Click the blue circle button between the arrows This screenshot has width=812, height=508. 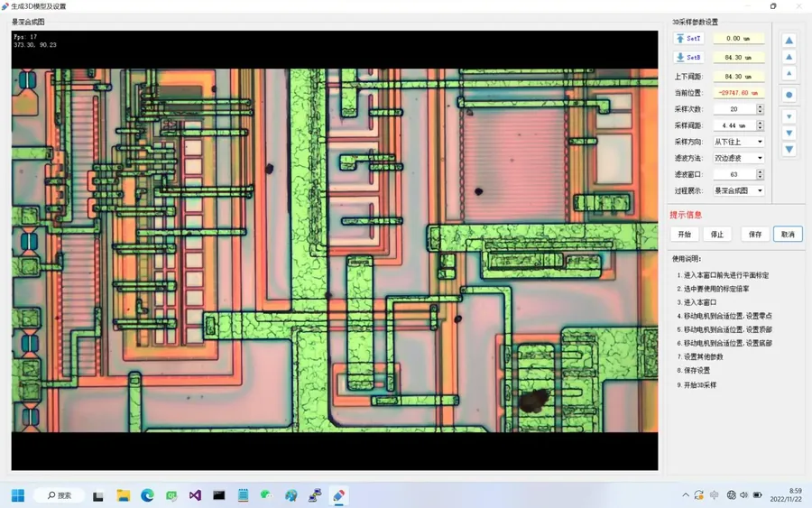pyautogui.click(x=789, y=95)
